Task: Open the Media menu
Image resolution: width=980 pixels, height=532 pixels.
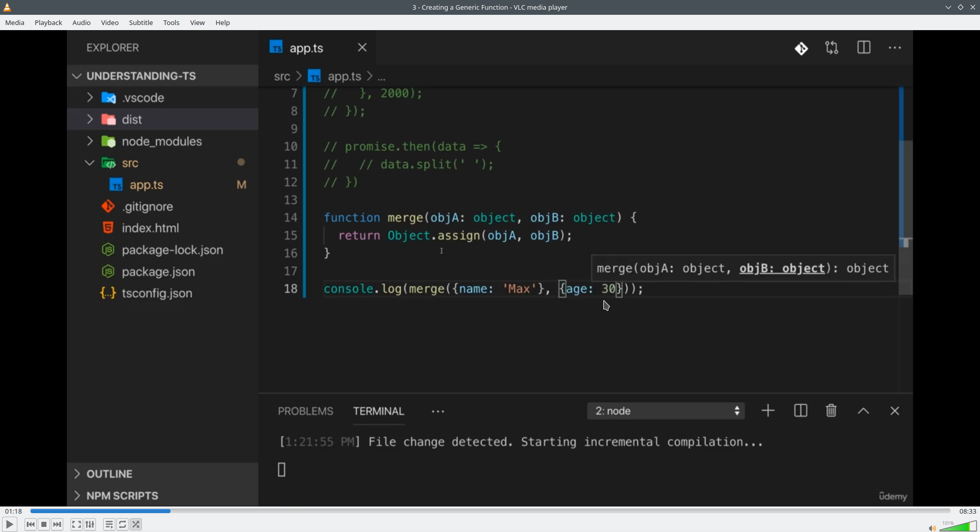Action: 15,23
